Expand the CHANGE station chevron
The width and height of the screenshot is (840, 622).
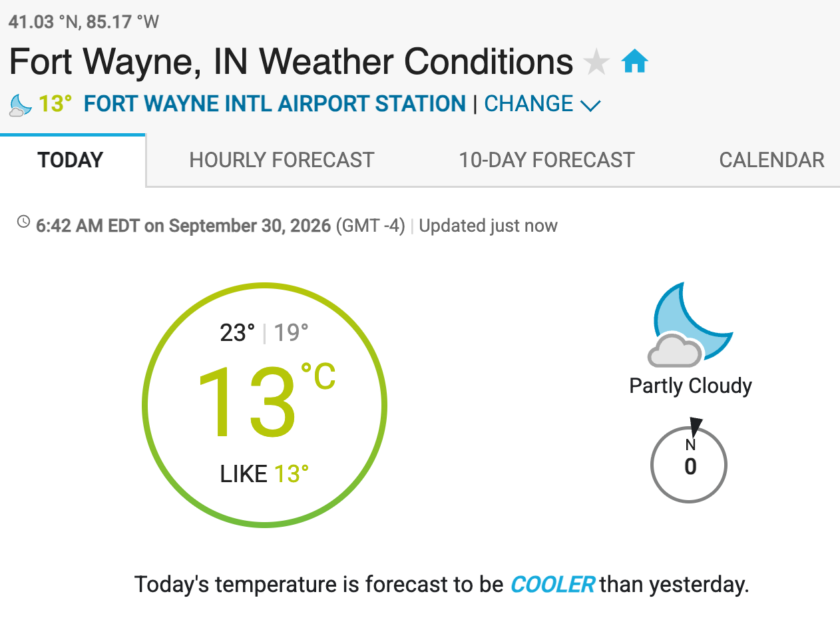590,105
